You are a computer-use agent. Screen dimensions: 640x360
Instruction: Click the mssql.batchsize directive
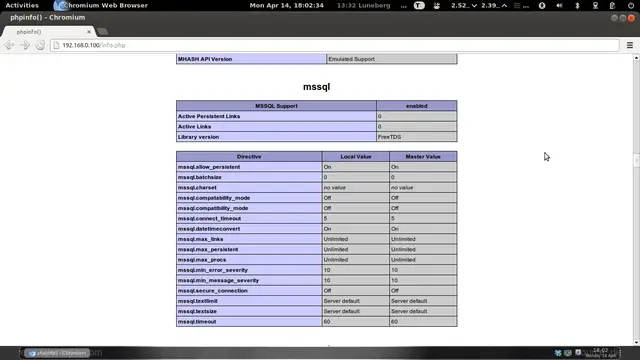(200, 177)
